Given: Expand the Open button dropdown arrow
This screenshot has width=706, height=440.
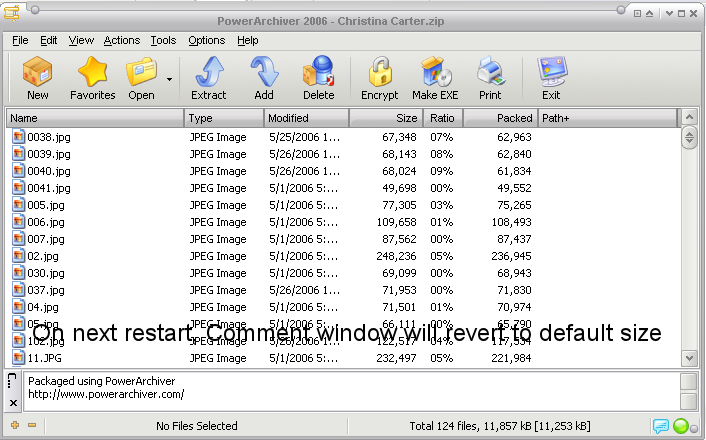Looking at the screenshot, I should pos(169,79).
